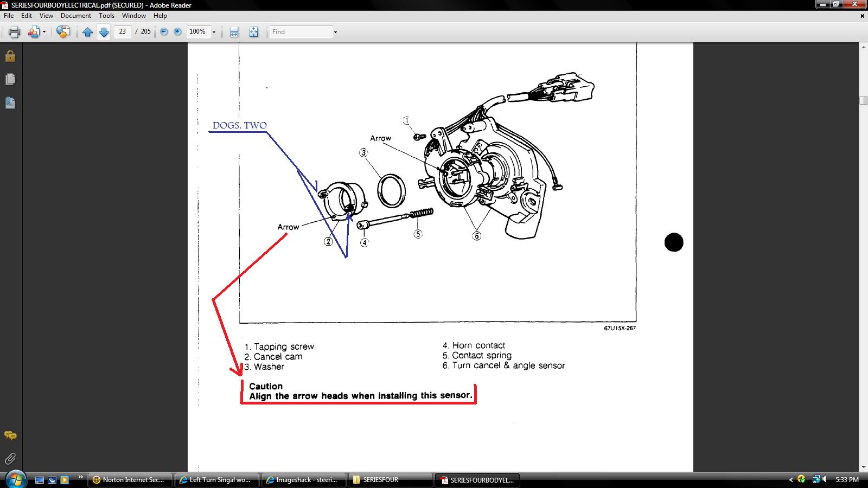Go to previous page with up arrow
868x488 pixels.
click(x=87, y=32)
